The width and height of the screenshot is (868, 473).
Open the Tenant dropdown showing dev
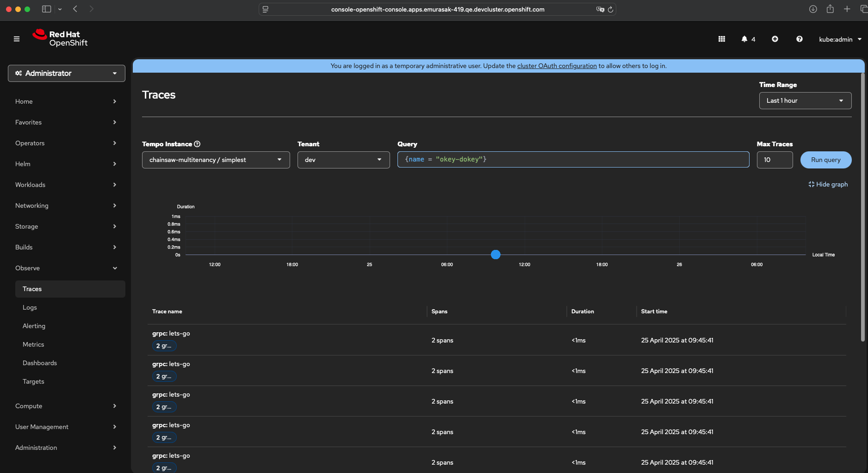pos(343,160)
